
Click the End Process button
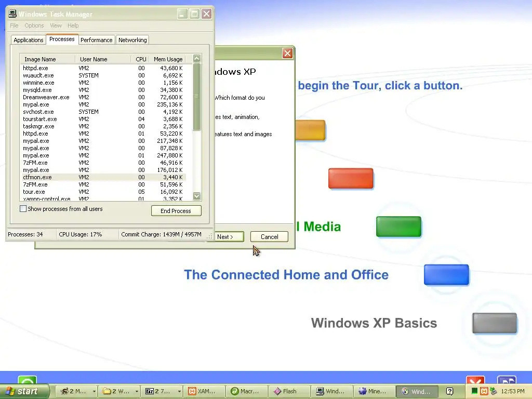click(176, 211)
